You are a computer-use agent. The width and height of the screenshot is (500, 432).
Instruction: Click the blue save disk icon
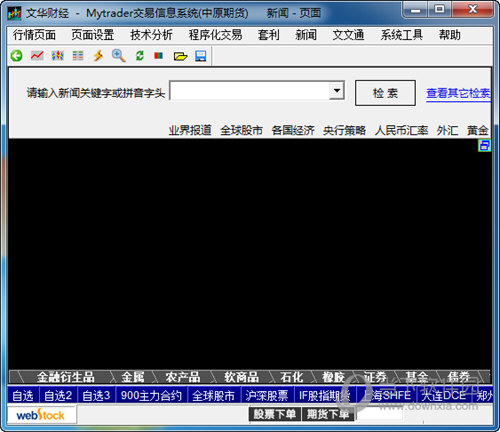pyautogui.click(x=201, y=56)
